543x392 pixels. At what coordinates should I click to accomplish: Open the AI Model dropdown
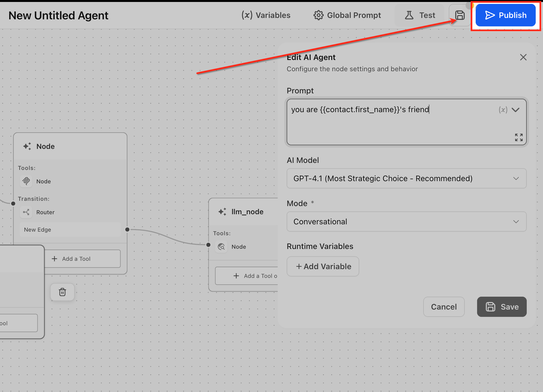click(406, 178)
